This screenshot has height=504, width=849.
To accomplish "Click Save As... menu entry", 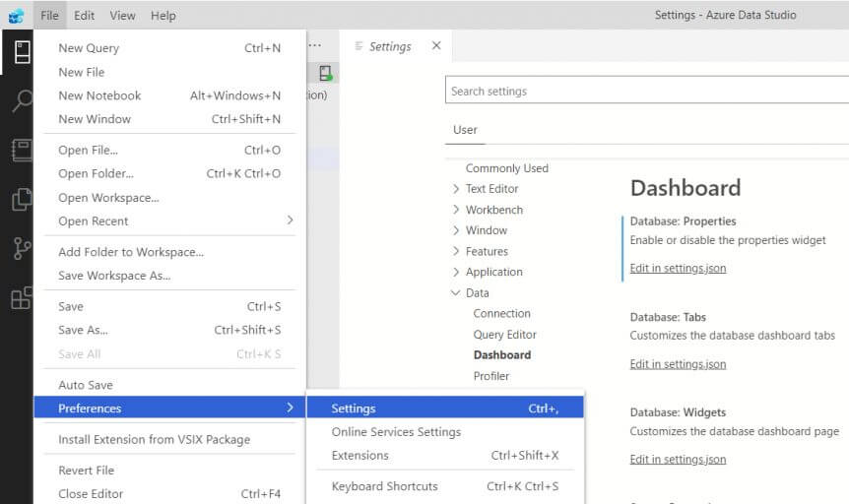I will click(169, 330).
